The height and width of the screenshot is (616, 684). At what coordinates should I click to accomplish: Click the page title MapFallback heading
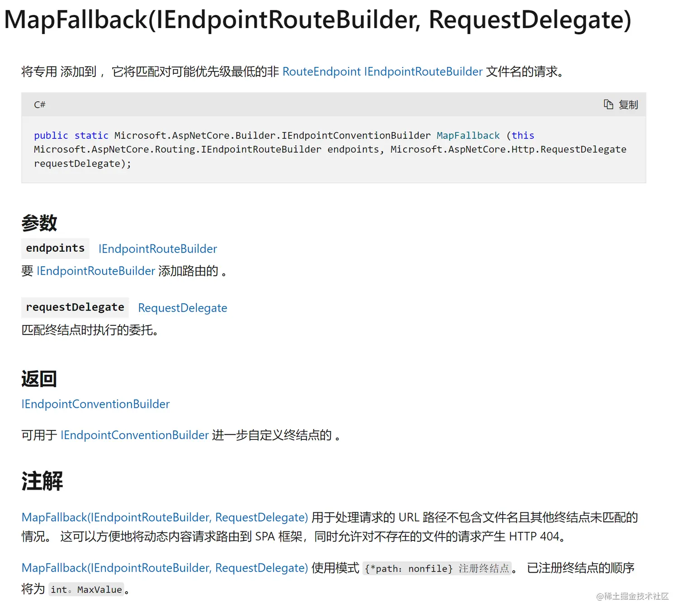(x=318, y=20)
